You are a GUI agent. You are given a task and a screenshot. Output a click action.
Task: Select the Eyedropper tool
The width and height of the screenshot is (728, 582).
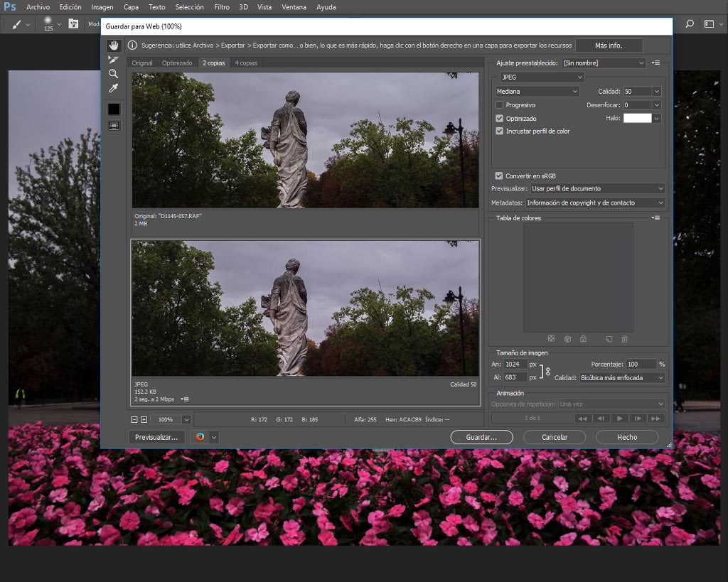[113, 88]
